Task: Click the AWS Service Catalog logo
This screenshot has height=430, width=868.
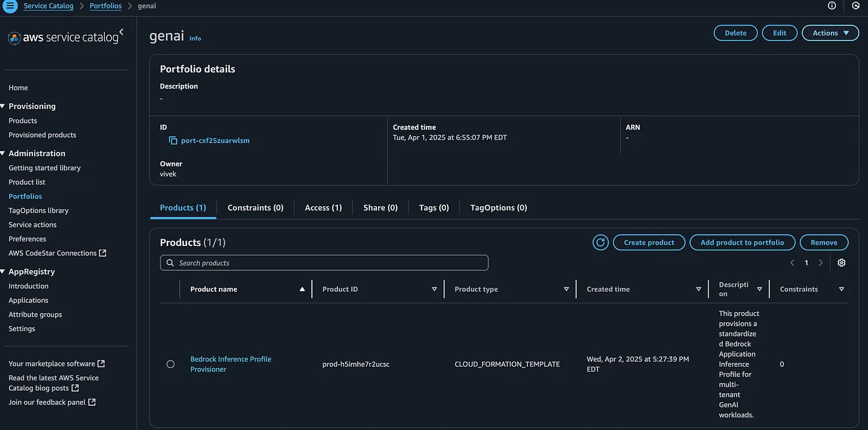Action: (x=63, y=38)
